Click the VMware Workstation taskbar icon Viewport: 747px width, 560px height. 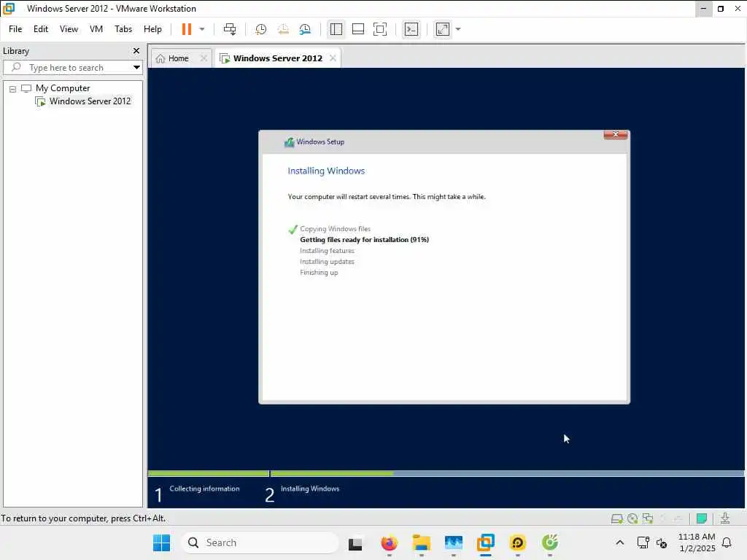point(485,542)
